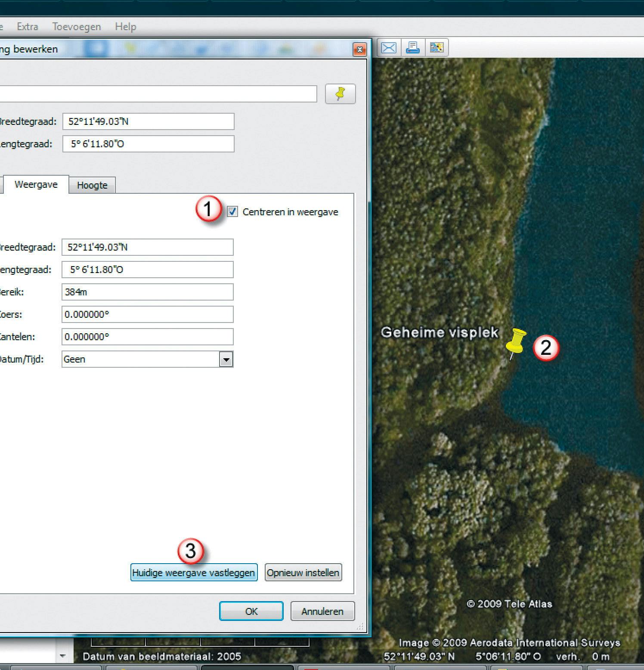Click the Email envelope toolbar icon
The width and height of the screenshot is (644, 670).
coord(389,47)
